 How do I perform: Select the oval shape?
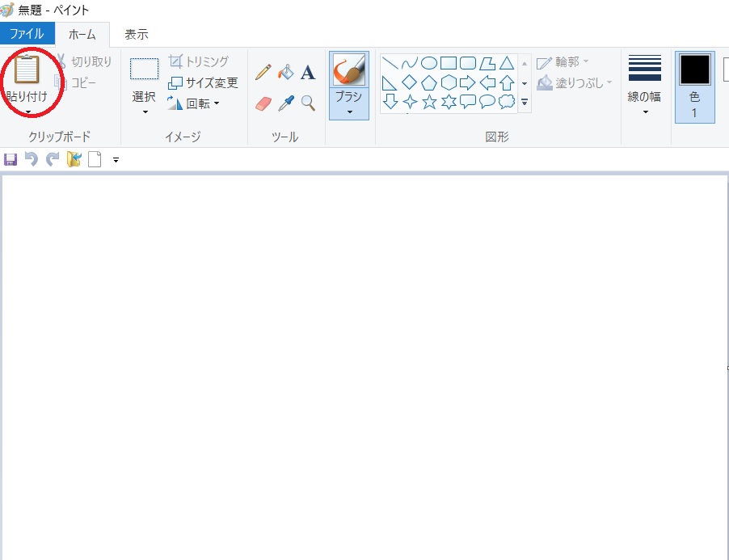(430, 64)
